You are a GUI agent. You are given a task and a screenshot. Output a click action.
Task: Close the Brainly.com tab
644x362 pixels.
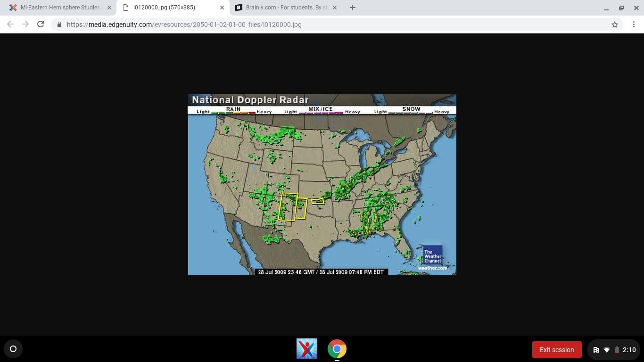click(335, 8)
